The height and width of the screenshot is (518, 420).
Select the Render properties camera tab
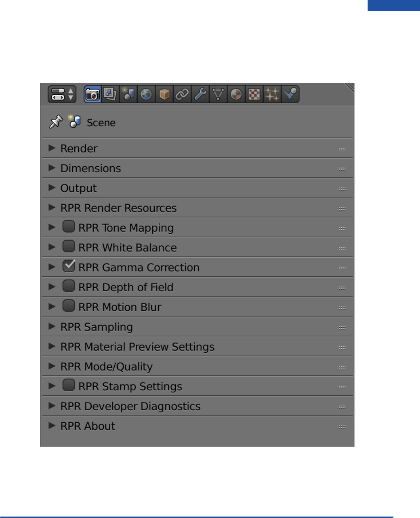tap(92, 94)
